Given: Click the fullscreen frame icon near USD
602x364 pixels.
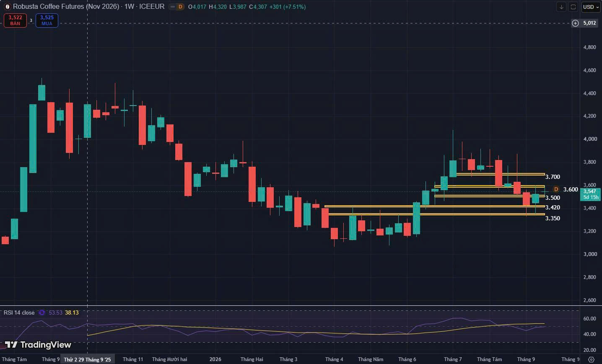Looking at the screenshot, I should [573, 7].
